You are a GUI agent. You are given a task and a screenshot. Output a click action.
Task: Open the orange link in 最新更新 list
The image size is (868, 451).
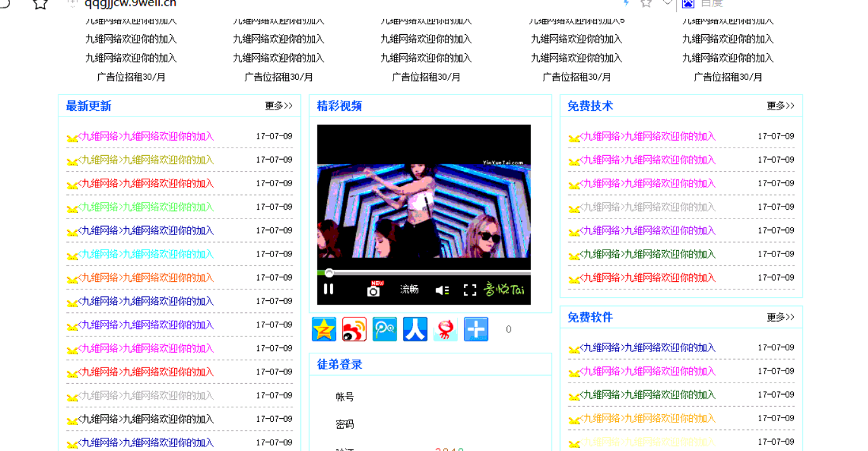[x=146, y=278]
